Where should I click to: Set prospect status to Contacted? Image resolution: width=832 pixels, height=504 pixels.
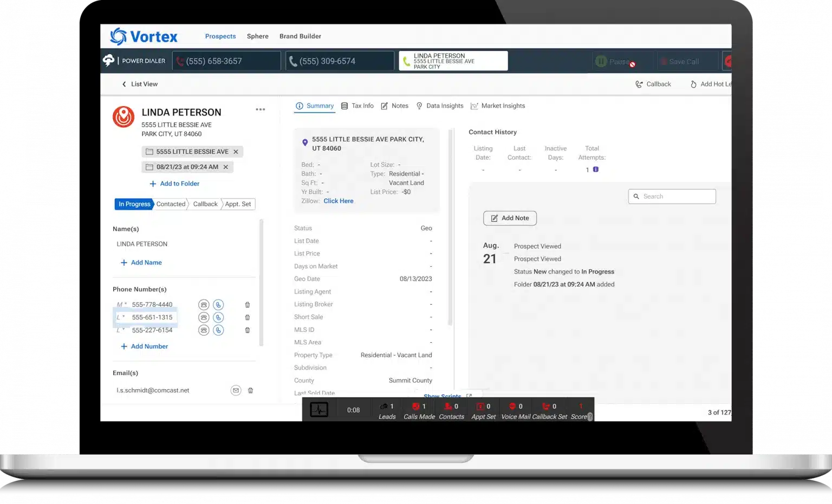171,204
